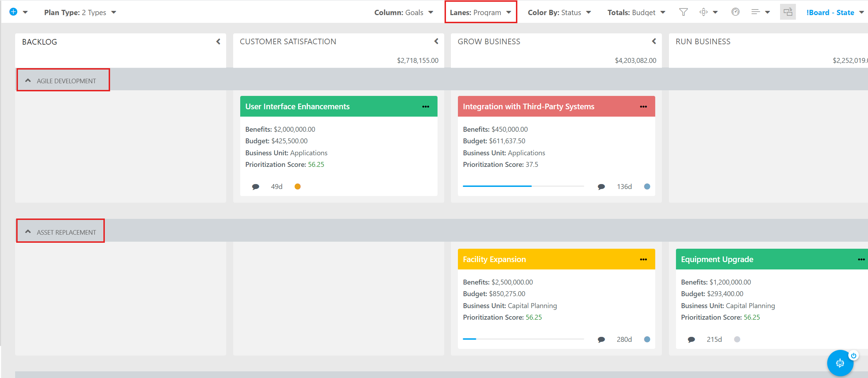This screenshot has width=868, height=378.
Task: Open the Lanes: Program dropdown
Action: (480, 12)
